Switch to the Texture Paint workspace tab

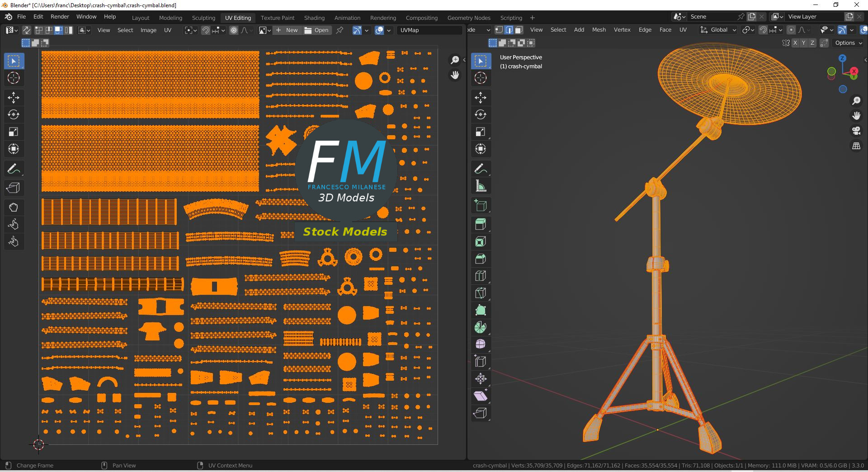tap(278, 18)
